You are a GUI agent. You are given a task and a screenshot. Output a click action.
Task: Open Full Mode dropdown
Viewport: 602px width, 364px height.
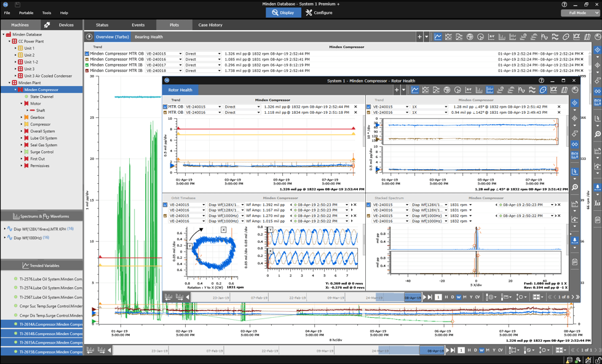[x=580, y=13]
